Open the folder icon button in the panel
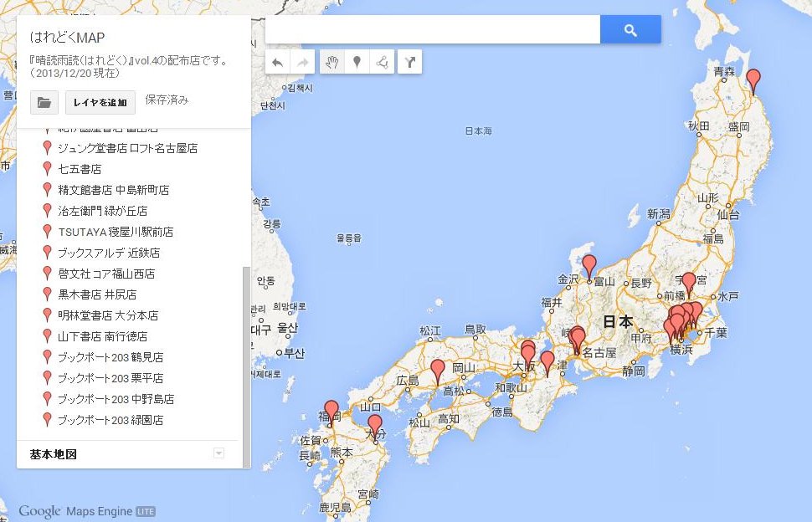Screen dimensions: 812x522 pos(44,102)
